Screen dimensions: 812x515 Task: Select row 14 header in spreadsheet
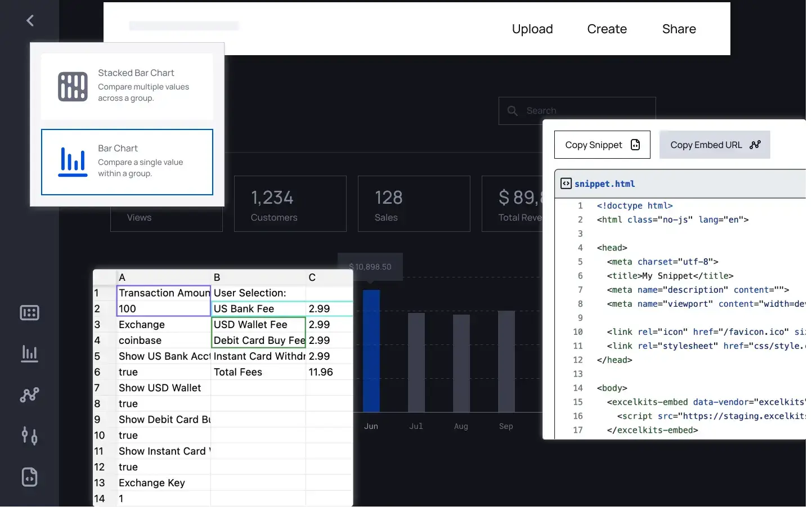(x=105, y=498)
